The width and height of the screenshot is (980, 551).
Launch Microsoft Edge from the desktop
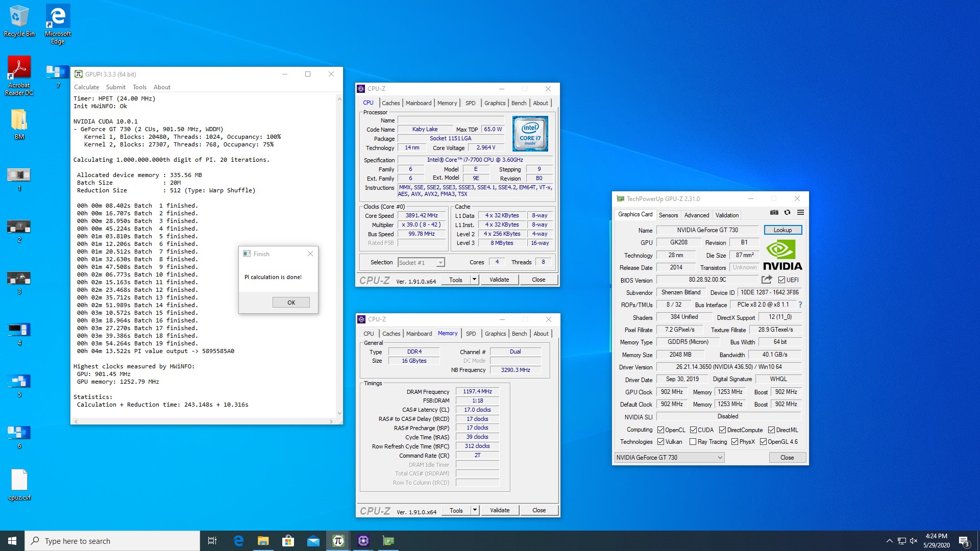coord(58,24)
